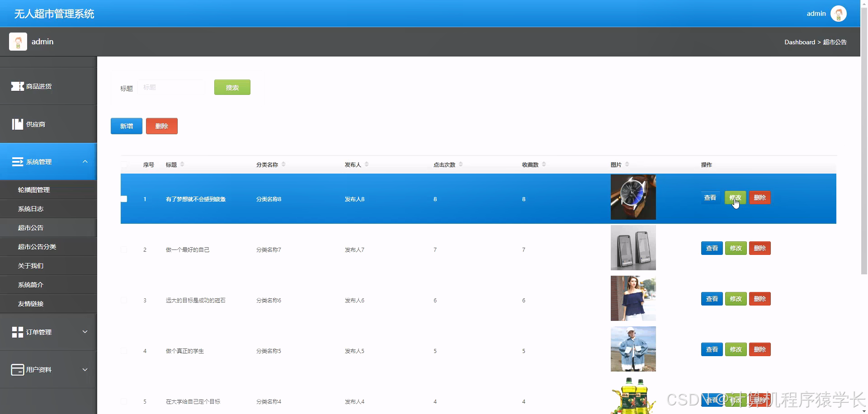Screen dimensions: 868x414
Task: Toggle the select-all checkbox in table header
Action: [124, 165]
